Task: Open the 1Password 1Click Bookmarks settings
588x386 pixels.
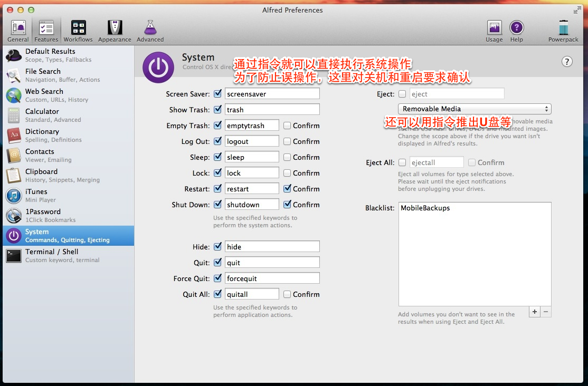Action: pos(69,216)
